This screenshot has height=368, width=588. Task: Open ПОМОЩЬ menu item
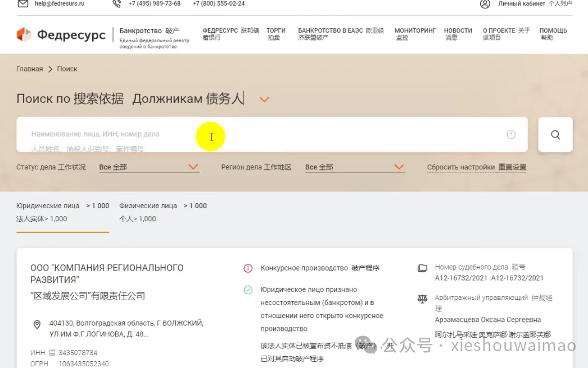[x=553, y=34]
